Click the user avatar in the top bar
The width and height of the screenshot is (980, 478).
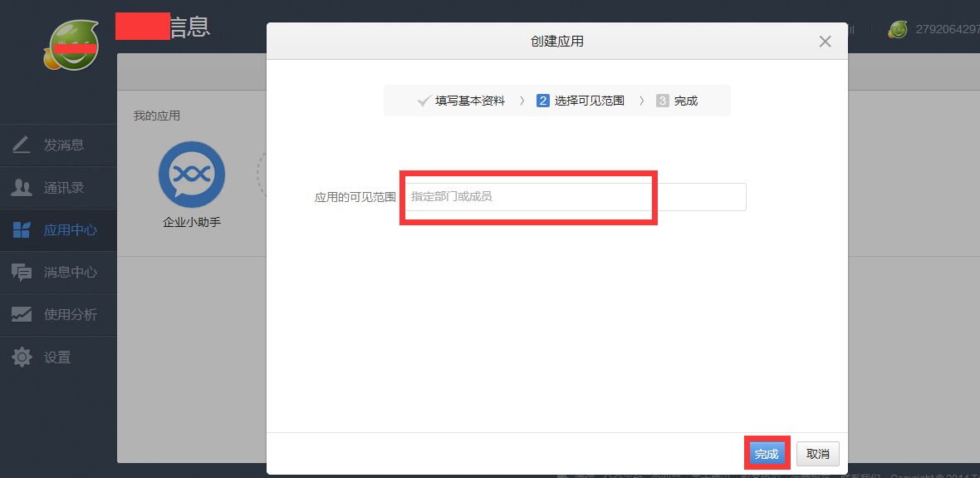(x=897, y=30)
